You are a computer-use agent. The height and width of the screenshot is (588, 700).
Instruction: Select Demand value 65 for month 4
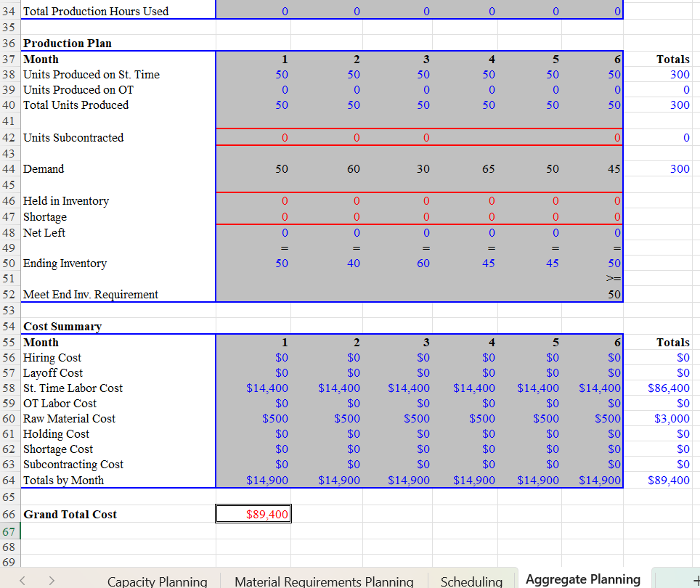tap(489, 169)
